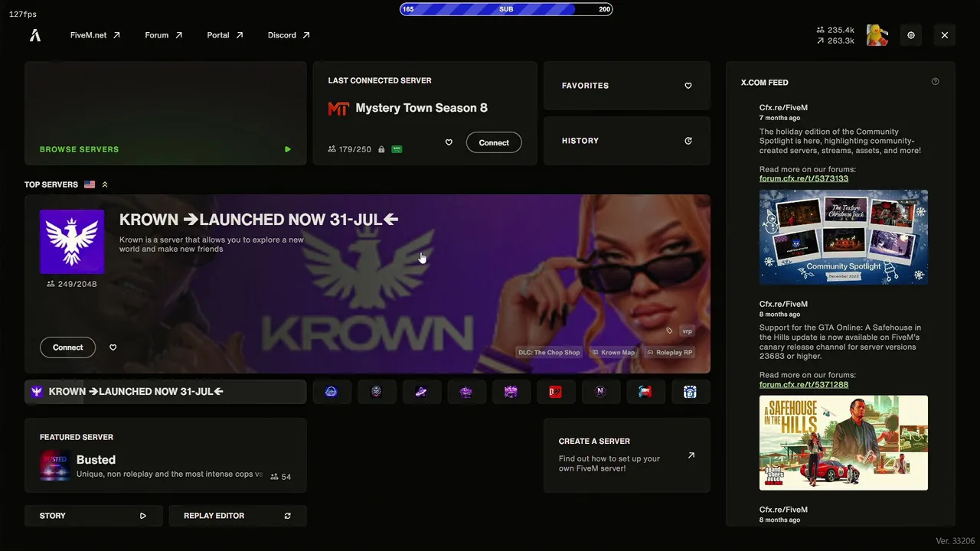Click the KROWN player count 249/2048

click(x=72, y=284)
